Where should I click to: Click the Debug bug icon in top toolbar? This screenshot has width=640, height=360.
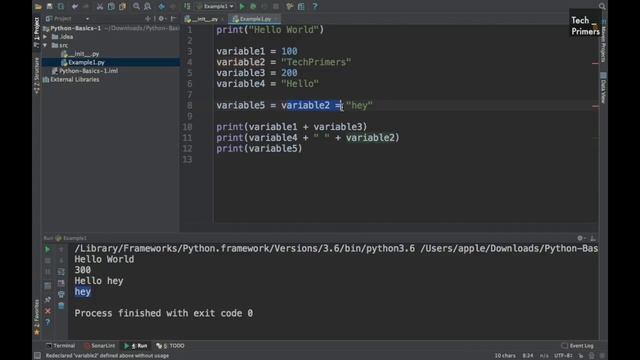(253, 7)
